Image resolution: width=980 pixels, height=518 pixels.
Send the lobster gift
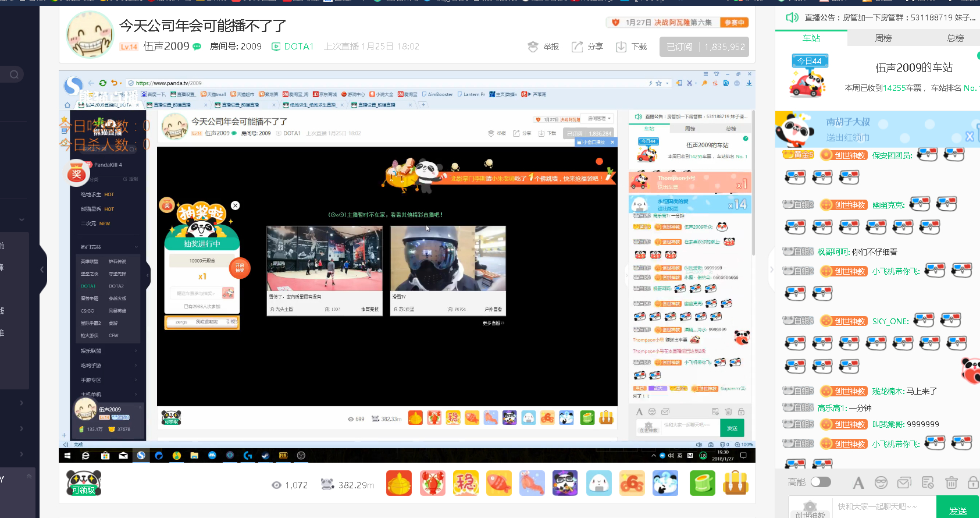pyautogui.click(x=433, y=483)
